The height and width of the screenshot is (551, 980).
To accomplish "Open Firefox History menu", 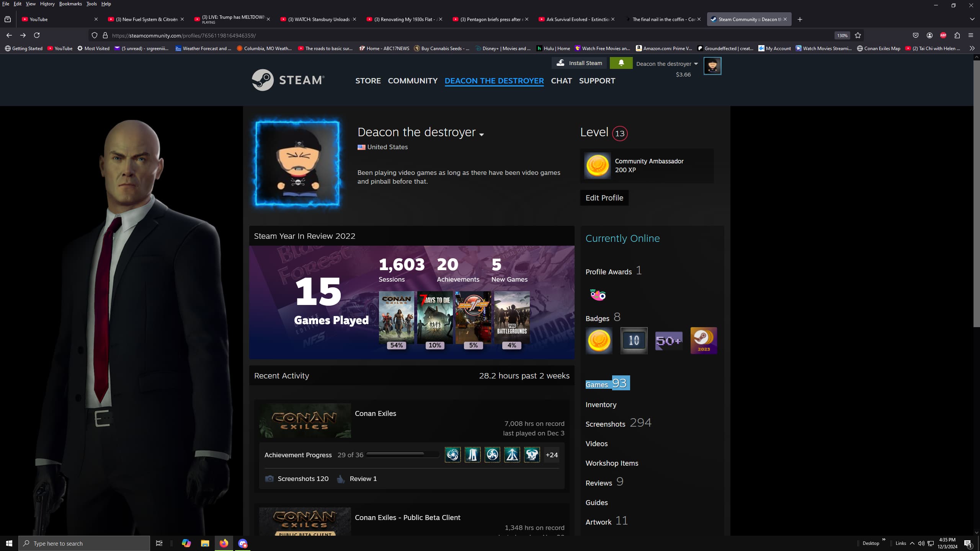I will (x=47, y=4).
